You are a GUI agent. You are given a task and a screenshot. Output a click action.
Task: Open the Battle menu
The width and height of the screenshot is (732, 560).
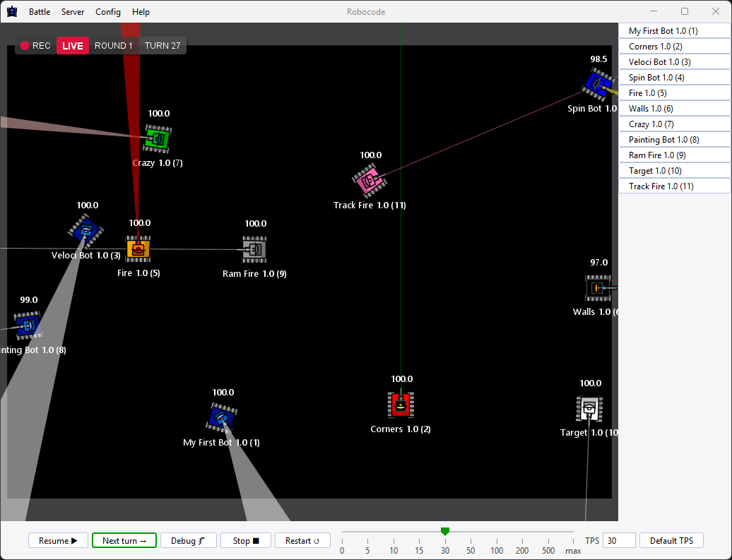[40, 12]
